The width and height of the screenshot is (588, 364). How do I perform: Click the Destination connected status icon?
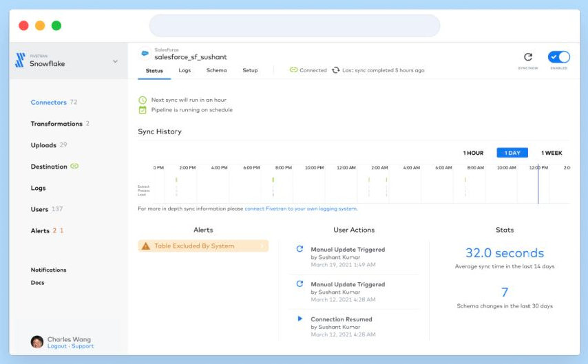pyautogui.click(x=74, y=166)
